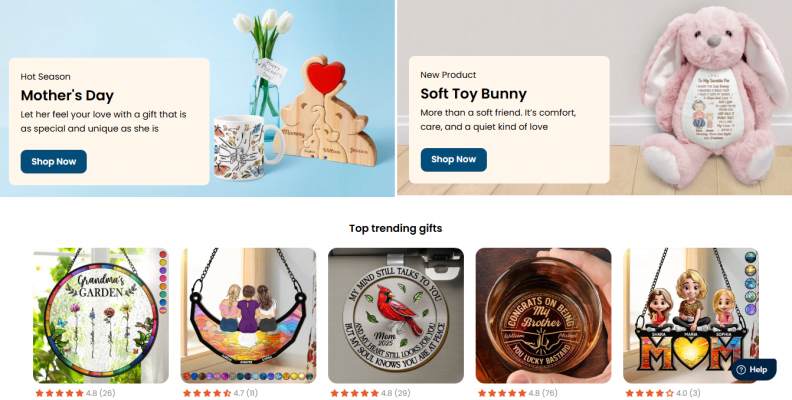Click the 4.8 star rating with 26 reviews

click(x=75, y=393)
